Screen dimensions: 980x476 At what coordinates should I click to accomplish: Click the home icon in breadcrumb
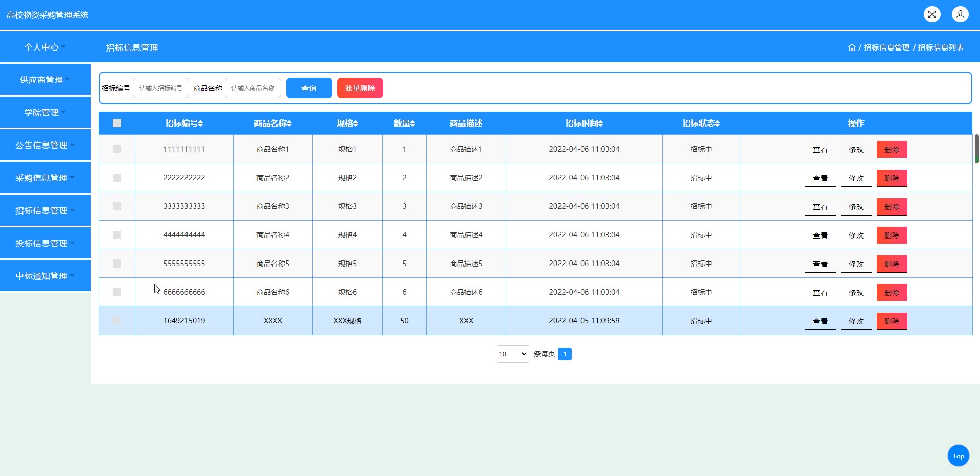851,47
